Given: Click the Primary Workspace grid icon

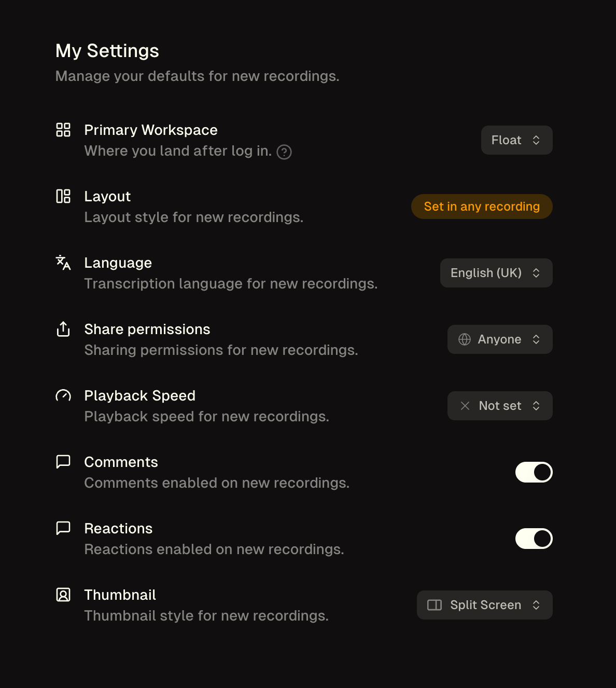Looking at the screenshot, I should point(63,130).
